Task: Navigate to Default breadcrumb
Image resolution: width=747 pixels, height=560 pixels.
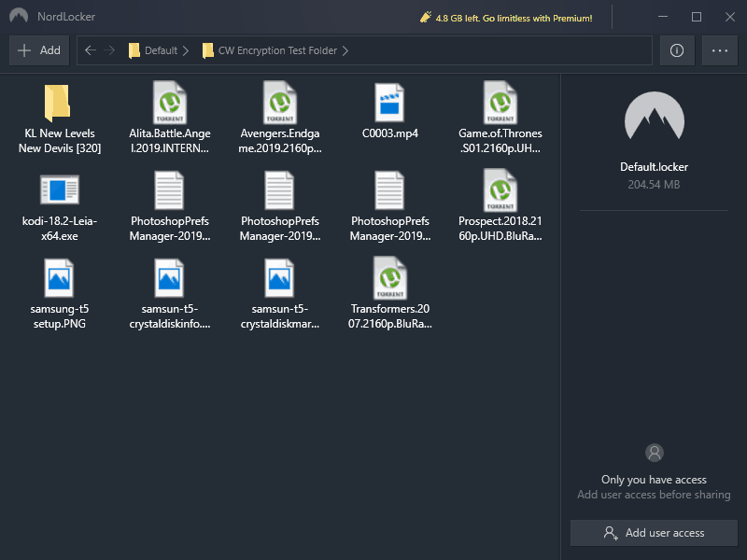Action: [x=161, y=50]
